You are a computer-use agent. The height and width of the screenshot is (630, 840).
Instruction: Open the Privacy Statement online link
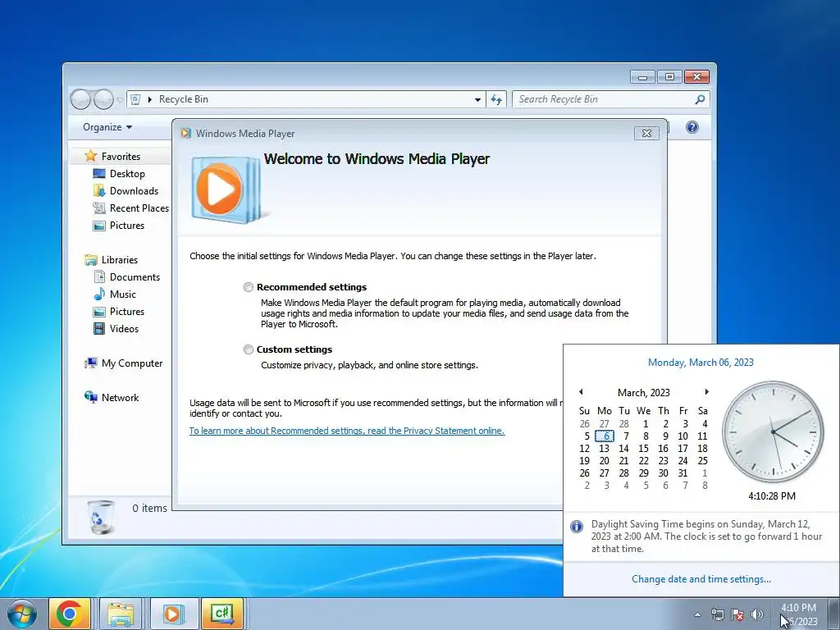(347, 431)
